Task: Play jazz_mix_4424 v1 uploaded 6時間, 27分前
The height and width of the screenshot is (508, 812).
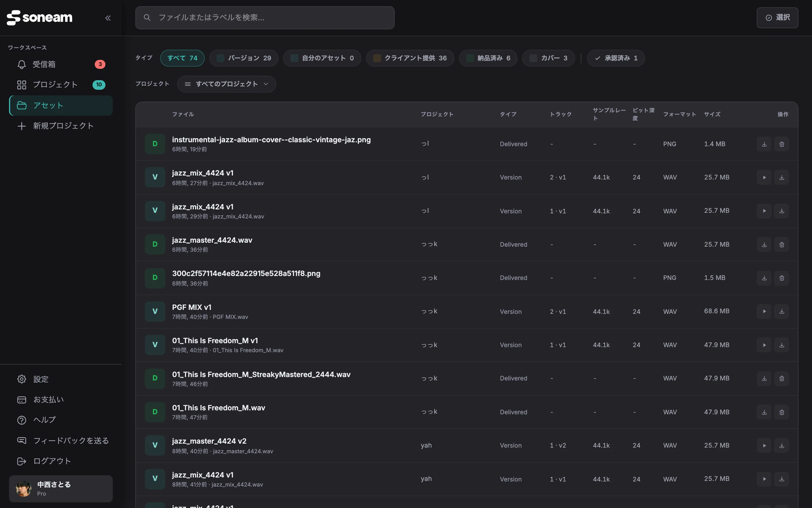Action: click(764, 178)
